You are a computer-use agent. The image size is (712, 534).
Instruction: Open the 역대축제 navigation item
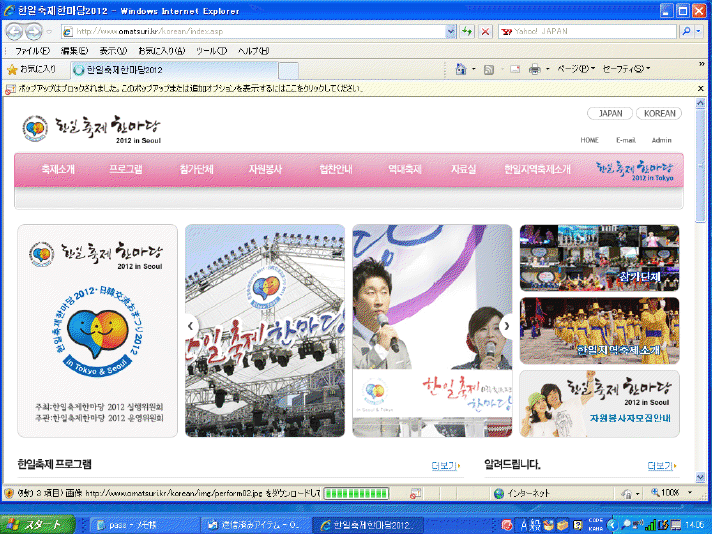(405, 169)
